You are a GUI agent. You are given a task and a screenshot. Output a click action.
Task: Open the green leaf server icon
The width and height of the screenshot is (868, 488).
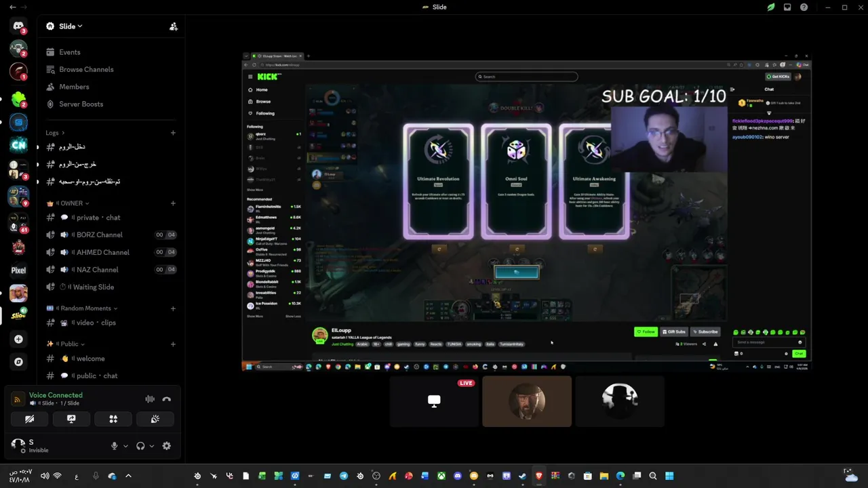[x=18, y=100]
